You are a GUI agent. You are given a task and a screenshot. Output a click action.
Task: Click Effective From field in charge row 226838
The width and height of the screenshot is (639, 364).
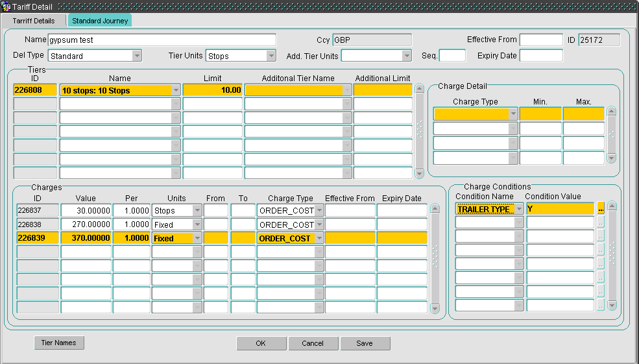(350, 224)
